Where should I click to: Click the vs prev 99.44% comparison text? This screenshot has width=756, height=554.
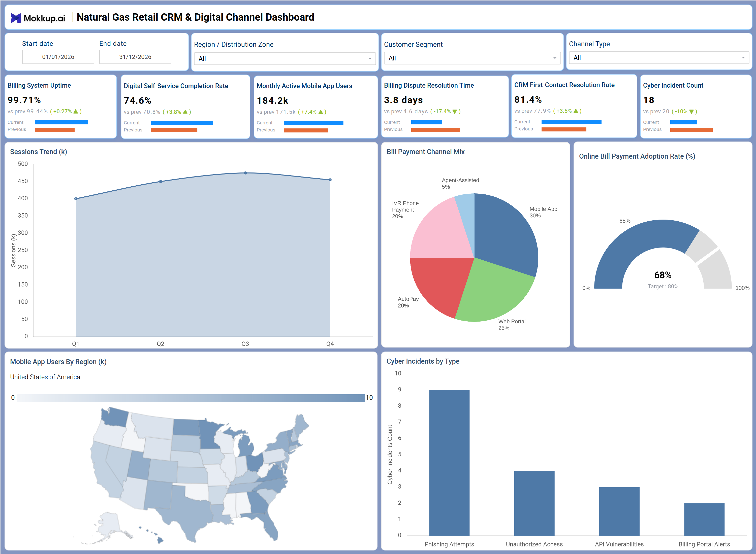[x=28, y=111]
